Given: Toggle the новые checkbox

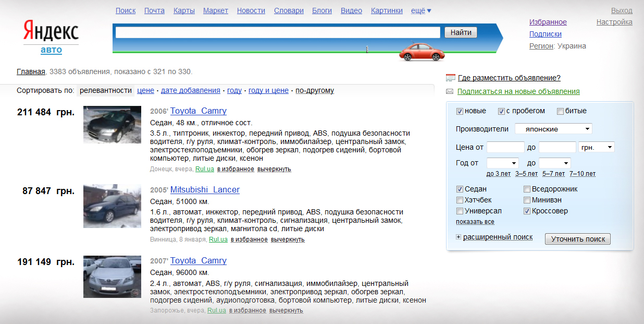Looking at the screenshot, I should pos(460,111).
